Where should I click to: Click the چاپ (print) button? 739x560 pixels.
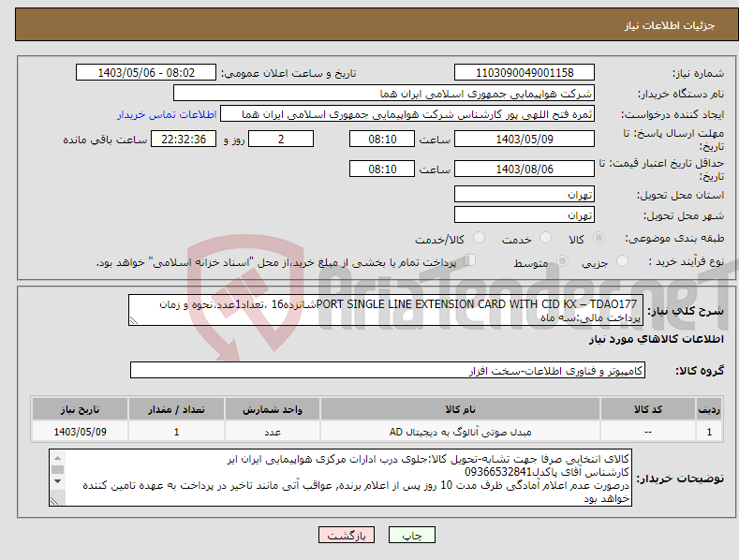point(411,535)
